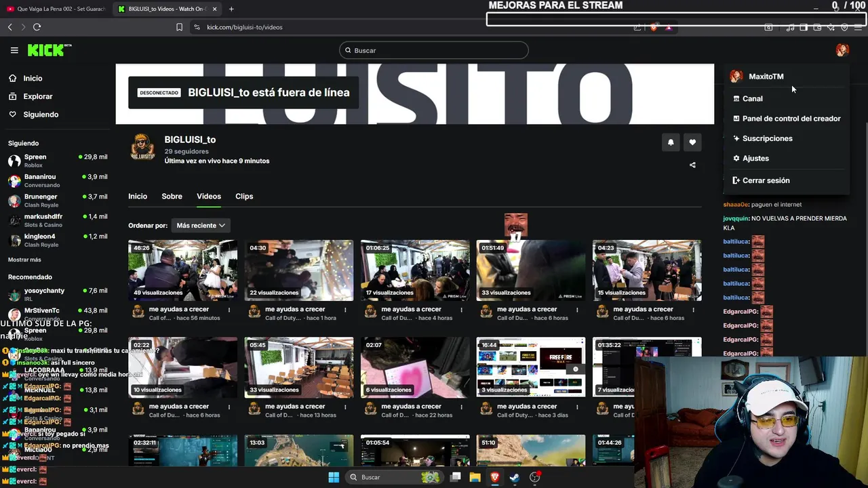
Task: Select the Videos tab
Action: tap(209, 196)
